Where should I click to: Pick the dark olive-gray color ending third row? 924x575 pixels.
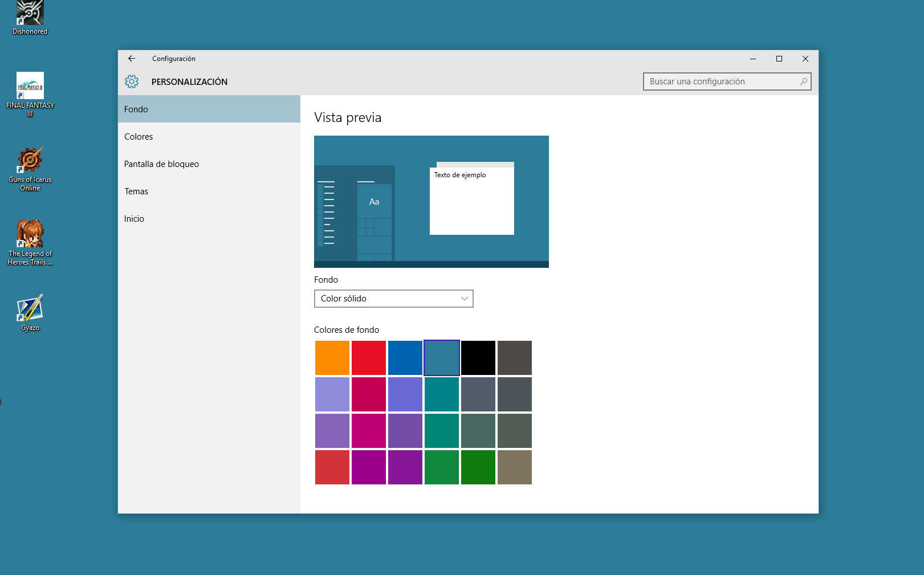click(x=515, y=431)
